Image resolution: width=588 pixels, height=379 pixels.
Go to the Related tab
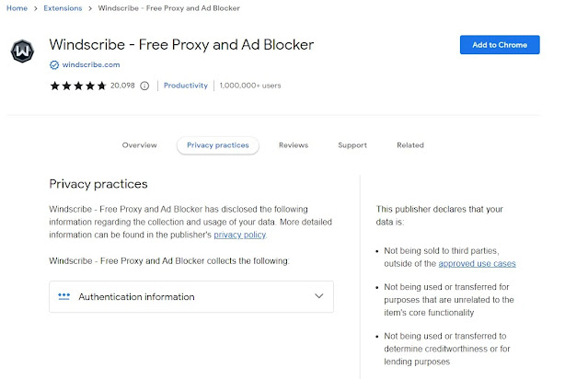[x=409, y=145]
